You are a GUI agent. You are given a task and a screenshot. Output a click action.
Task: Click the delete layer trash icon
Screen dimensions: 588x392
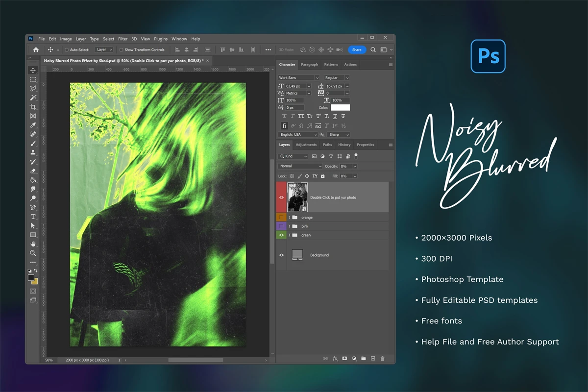(382, 359)
